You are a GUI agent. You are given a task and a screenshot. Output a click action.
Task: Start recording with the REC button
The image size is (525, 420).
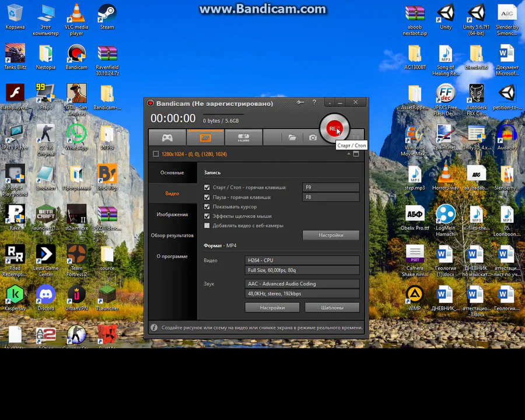tap(334, 128)
